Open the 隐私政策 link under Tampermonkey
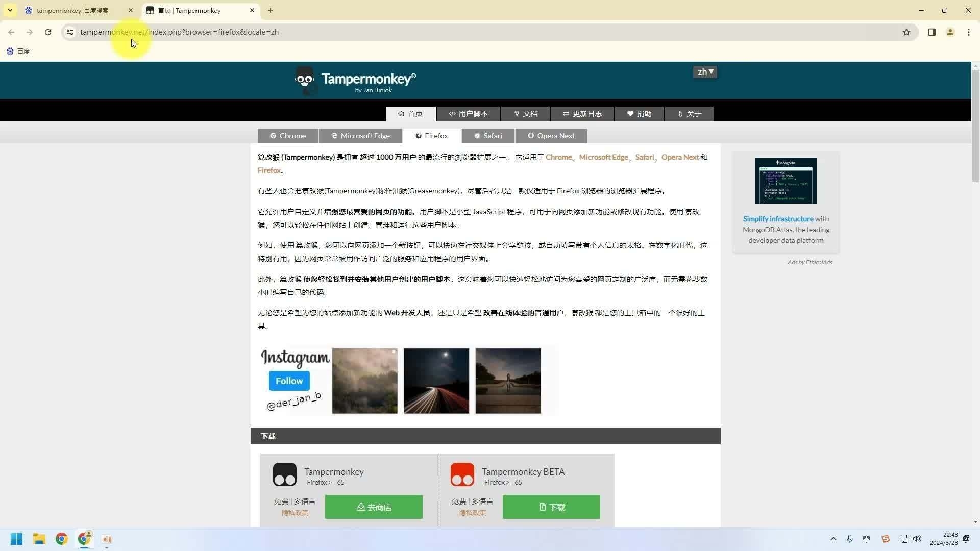980x551 pixels. (295, 513)
